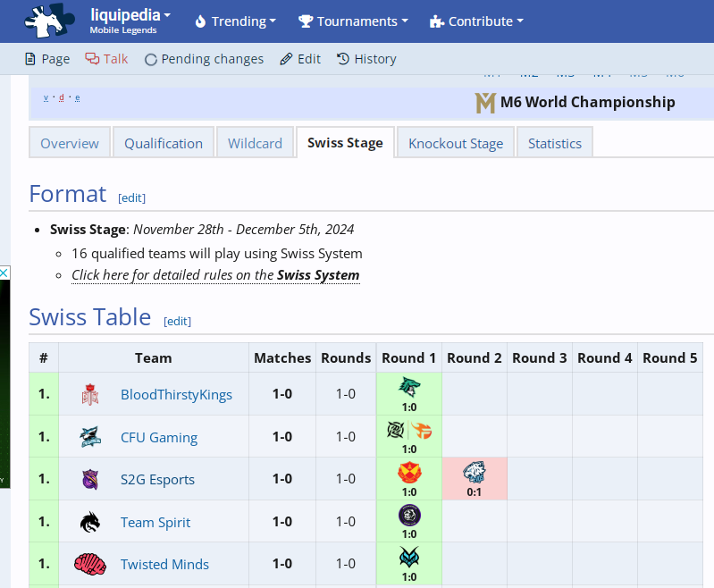Click the navbox 'e' edit link
This screenshot has width=714, height=588.
pyautogui.click(x=78, y=97)
